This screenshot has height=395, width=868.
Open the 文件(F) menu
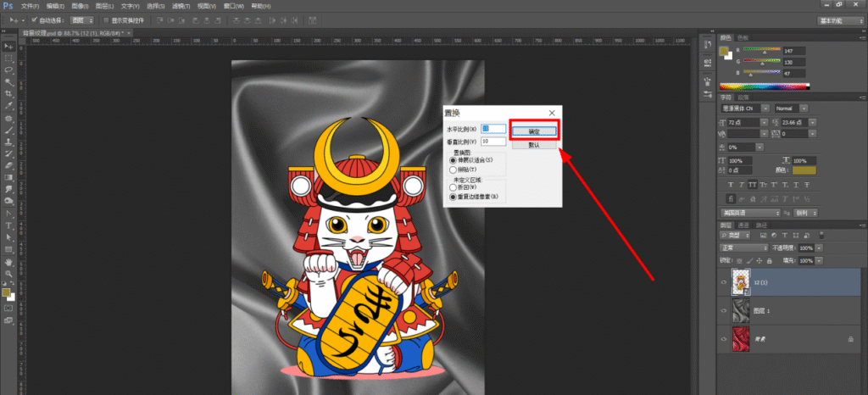pos(30,6)
